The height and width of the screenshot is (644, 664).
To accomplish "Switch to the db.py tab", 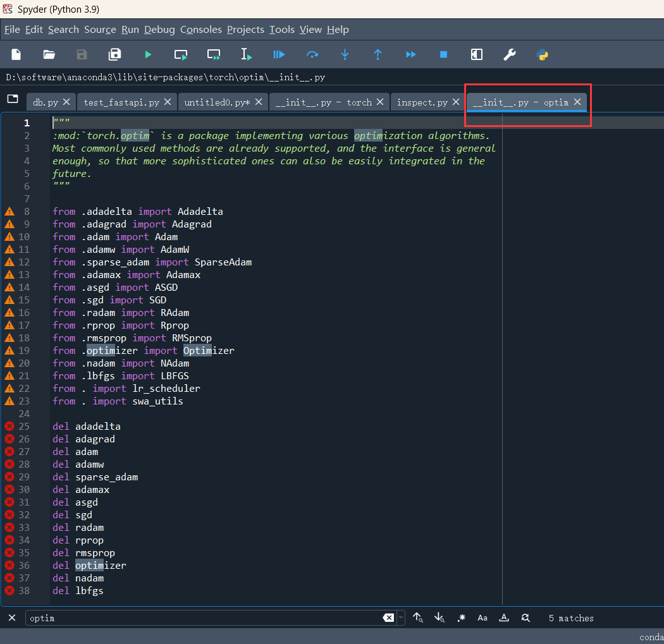I will (46, 102).
